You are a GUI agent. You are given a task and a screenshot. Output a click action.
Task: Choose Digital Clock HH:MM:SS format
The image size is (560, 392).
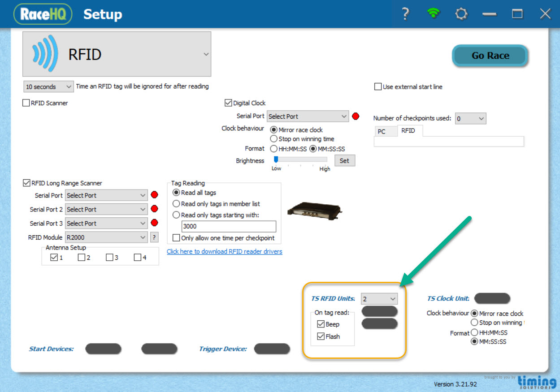[x=273, y=149]
